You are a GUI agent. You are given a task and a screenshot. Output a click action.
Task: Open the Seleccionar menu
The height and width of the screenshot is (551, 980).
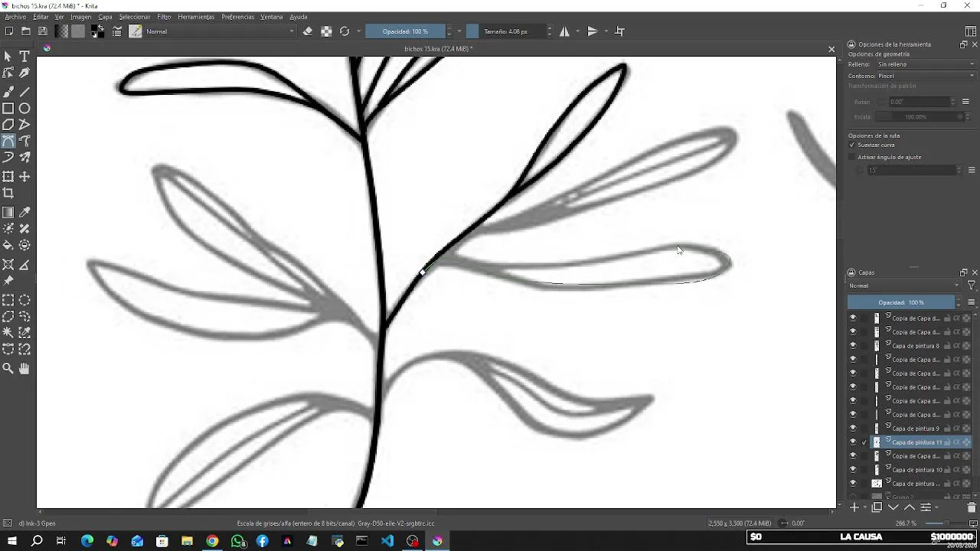click(135, 17)
